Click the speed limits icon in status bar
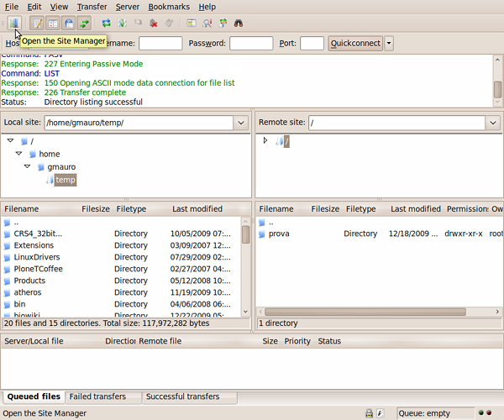Viewport: 504px width, 420px height. [x=380, y=413]
